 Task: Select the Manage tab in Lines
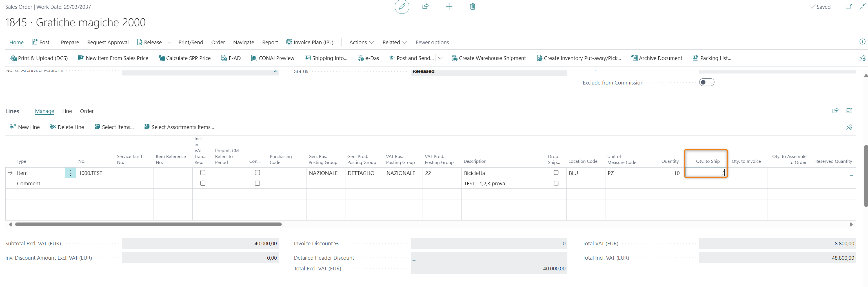(x=45, y=111)
